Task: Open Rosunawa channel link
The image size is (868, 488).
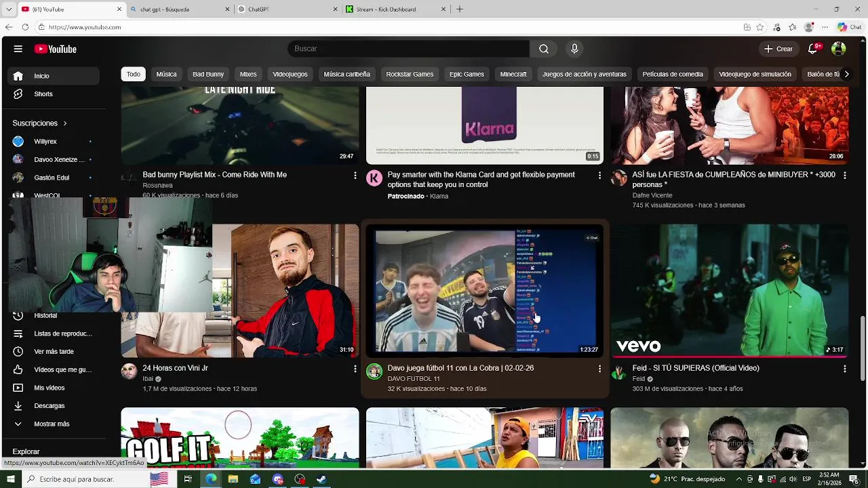Action: [x=157, y=186]
